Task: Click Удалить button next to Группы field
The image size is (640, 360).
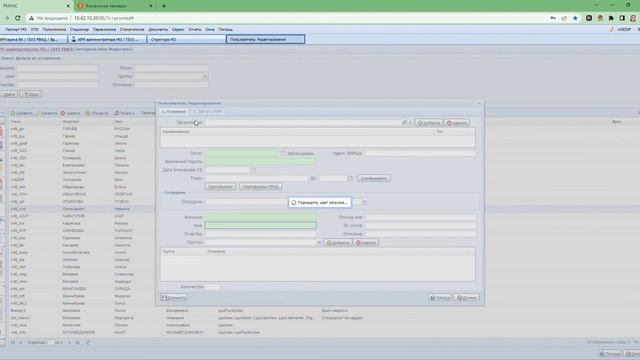Action: click(366, 242)
